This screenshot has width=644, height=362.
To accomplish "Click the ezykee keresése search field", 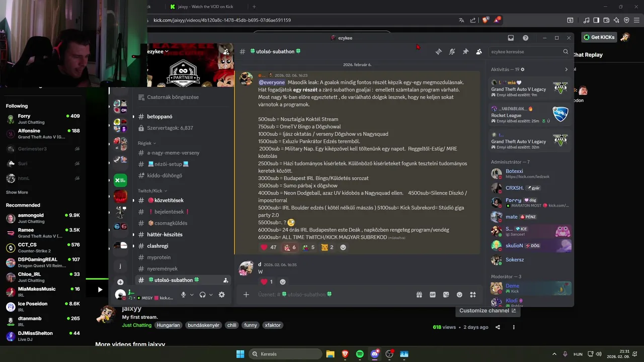I will click(529, 52).
